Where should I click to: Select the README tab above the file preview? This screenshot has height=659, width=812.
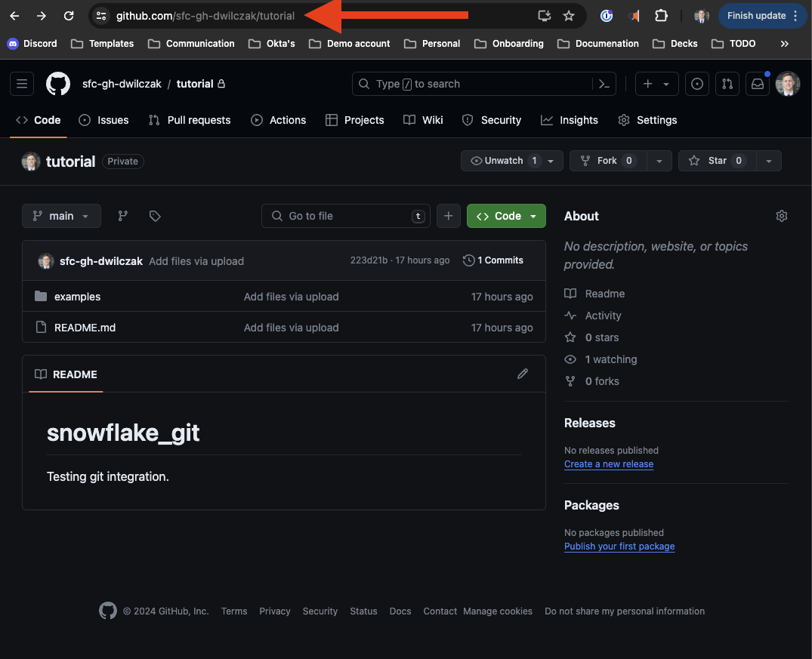tap(66, 374)
